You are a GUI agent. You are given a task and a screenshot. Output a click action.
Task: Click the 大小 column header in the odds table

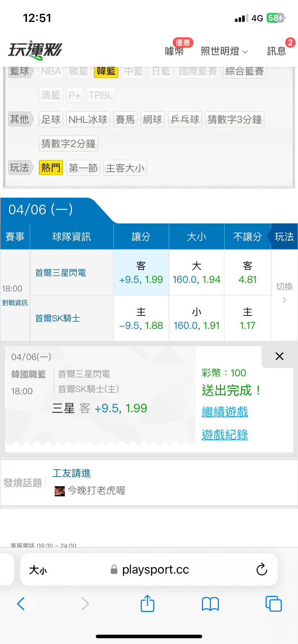197,236
